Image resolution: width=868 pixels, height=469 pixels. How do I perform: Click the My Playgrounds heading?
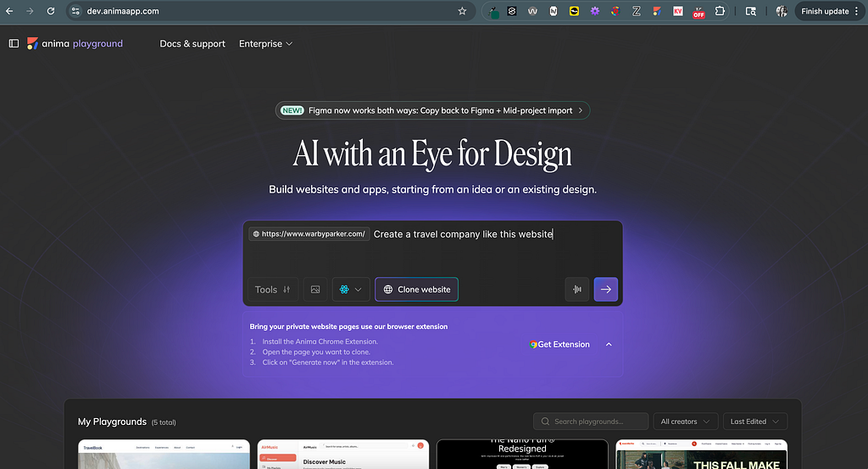coord(113,422)
